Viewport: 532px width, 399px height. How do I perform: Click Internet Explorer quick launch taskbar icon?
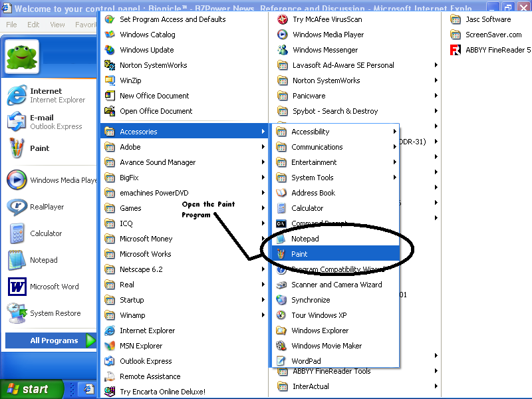[89, 389]
